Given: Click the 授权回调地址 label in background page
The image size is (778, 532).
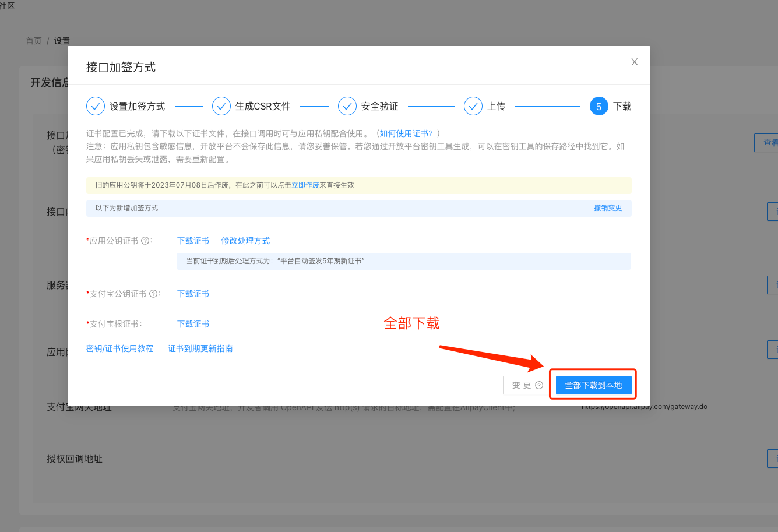Looking at the screenshot, I should (x=75, y=459).
